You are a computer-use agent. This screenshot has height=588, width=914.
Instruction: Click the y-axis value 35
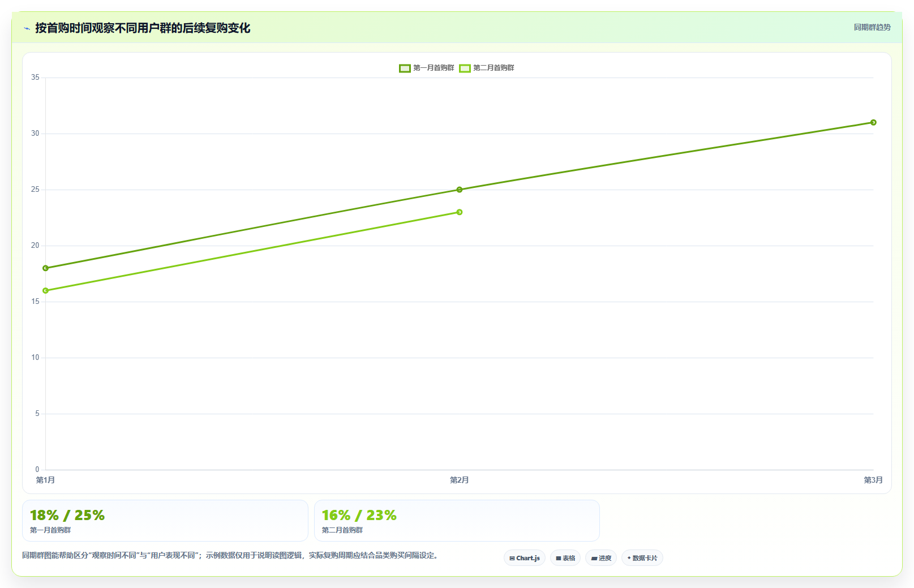tap(35, 78)
